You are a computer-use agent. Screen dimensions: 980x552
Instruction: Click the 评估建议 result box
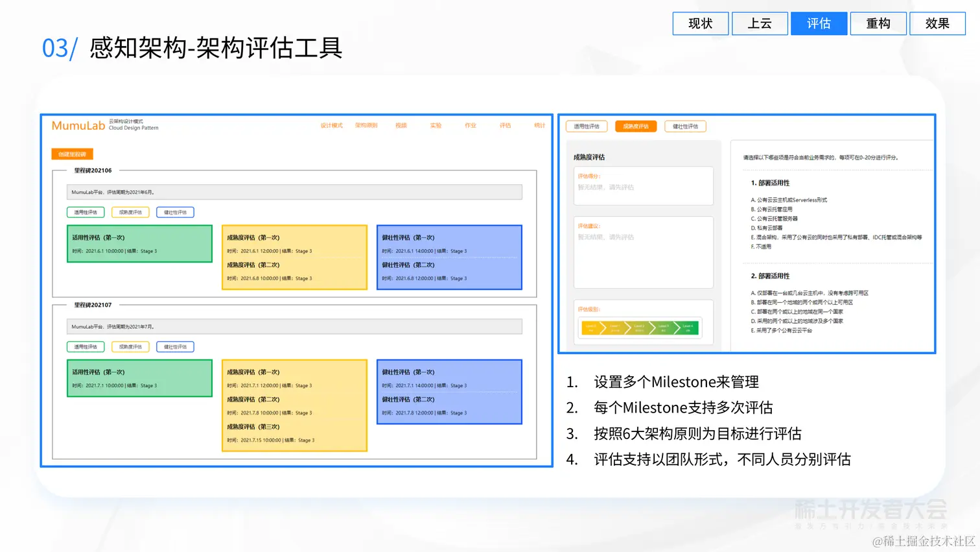[x=644, y=252]
